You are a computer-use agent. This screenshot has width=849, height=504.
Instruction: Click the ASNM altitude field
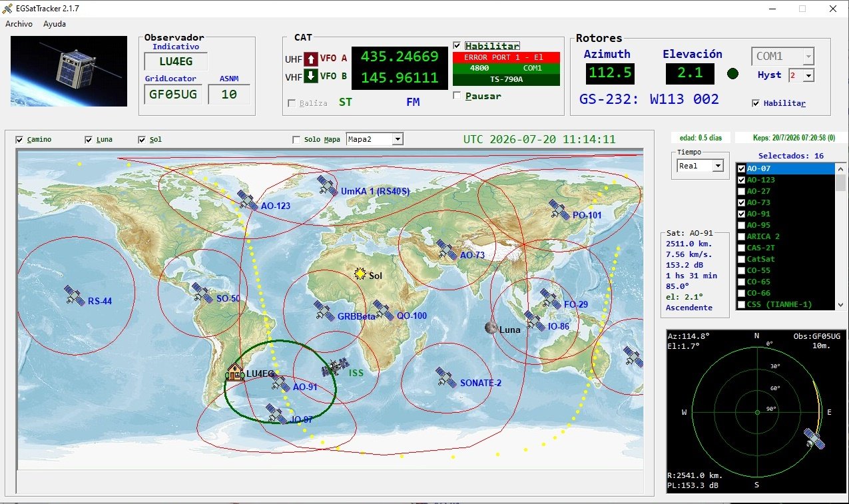click(229, 94)
